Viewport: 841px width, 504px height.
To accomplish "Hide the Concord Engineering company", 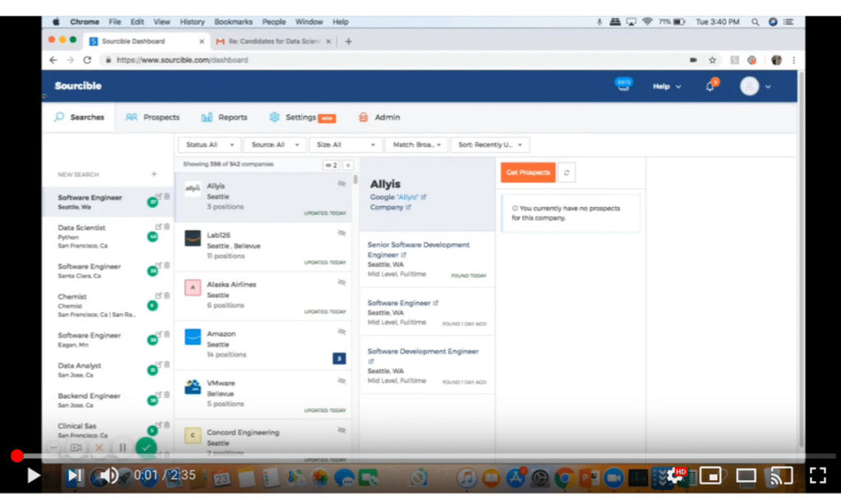I will [x=342, y=431].
